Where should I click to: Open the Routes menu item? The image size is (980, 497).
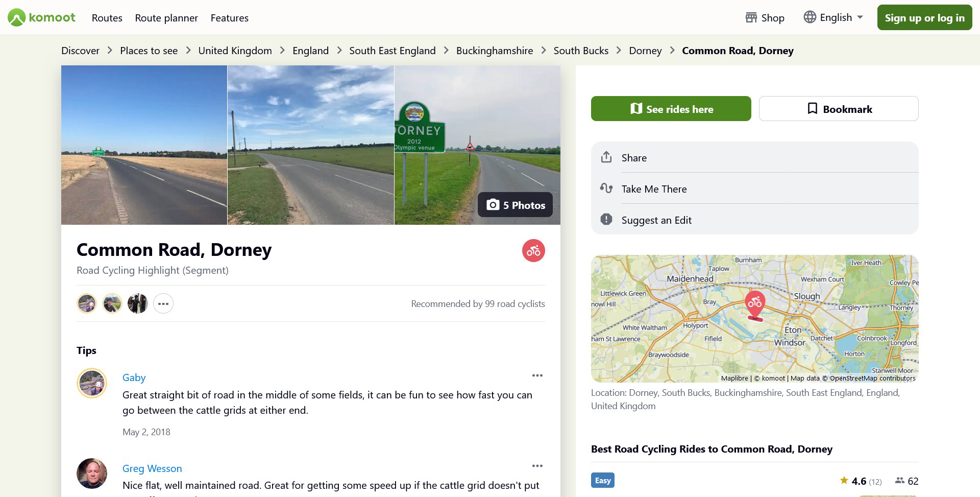pos(107,18)
